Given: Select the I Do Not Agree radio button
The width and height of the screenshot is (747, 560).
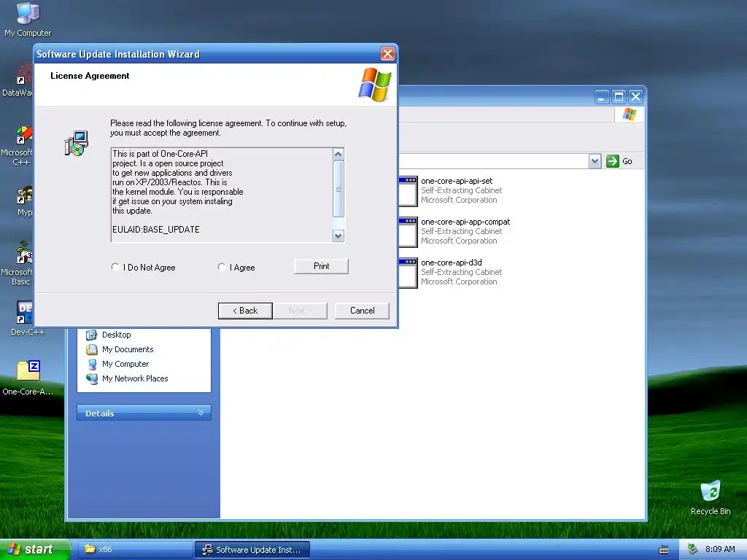Looking at the screenshot, I should [115, 267].
